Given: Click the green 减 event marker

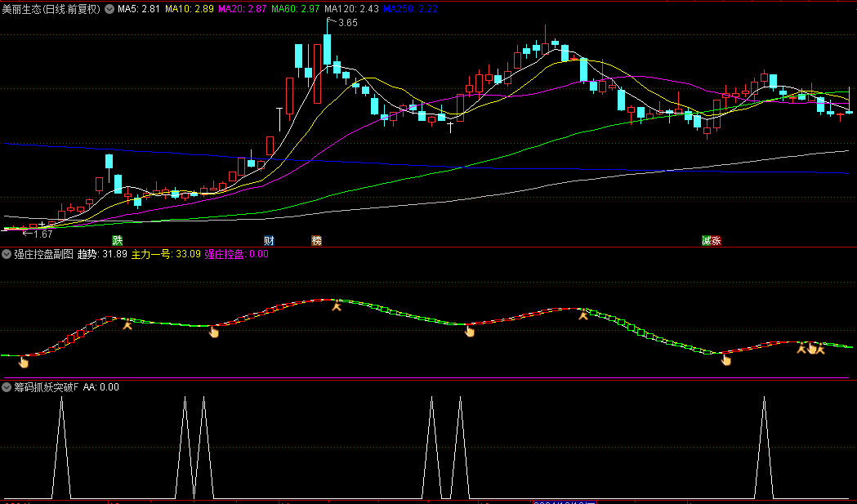Looking at the screenshot, I should coord(707,240).
